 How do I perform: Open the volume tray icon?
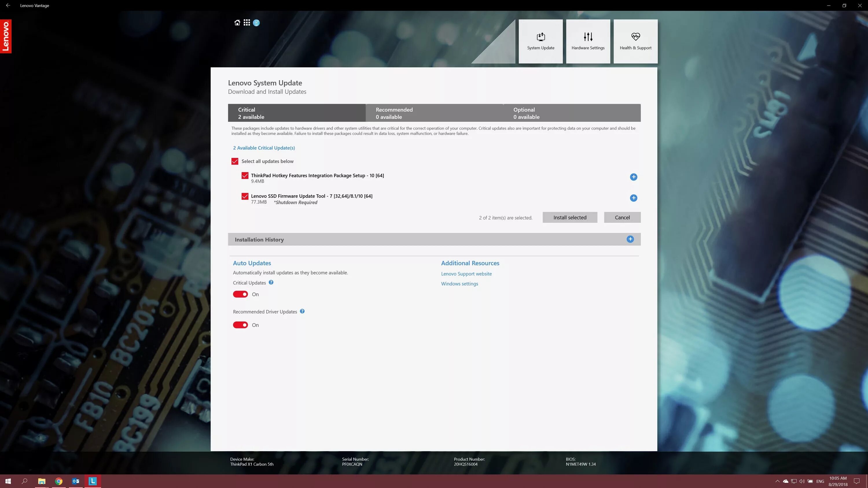click(802, 481)
